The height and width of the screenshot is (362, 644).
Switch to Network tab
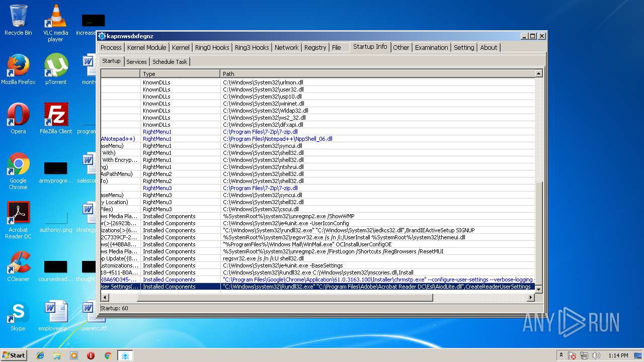click(x=286, y=47)
